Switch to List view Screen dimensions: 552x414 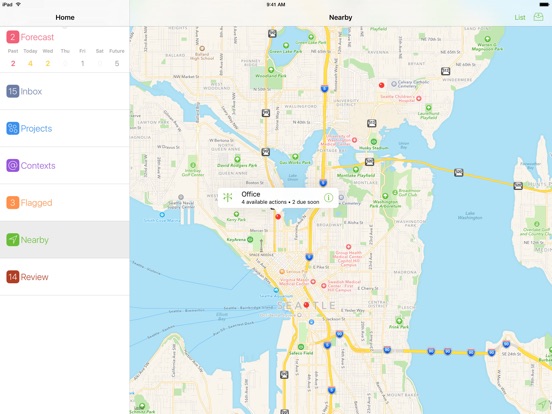520,17
